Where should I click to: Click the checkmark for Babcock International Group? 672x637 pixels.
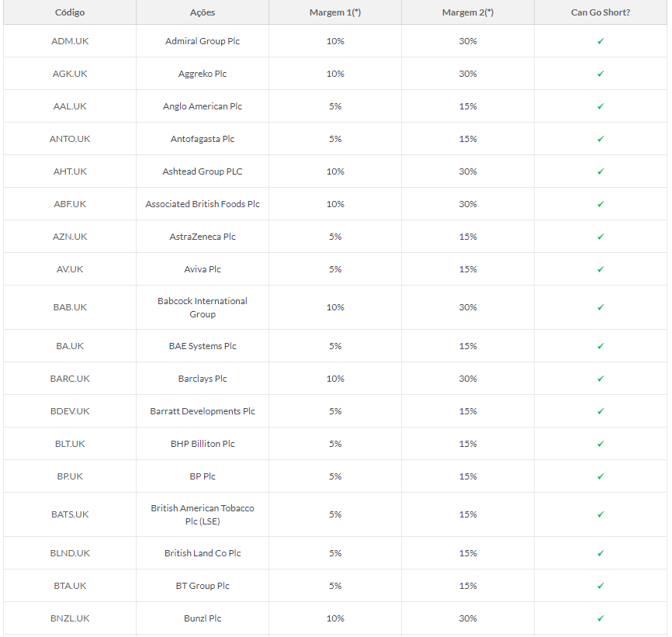pos(601,307)
